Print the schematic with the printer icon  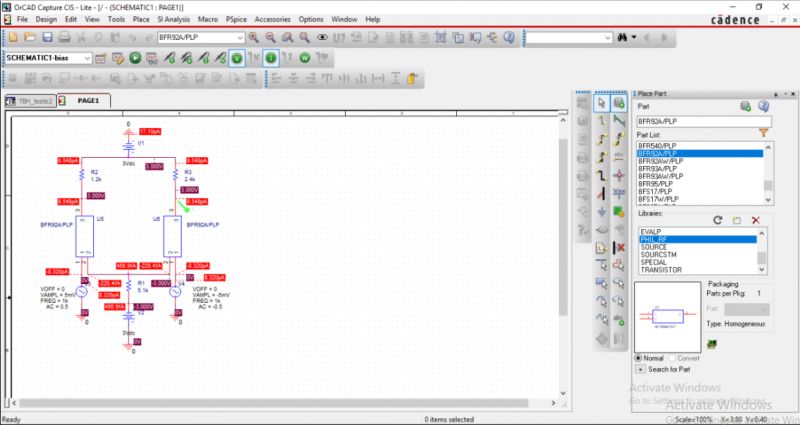[x=64, y=37]
